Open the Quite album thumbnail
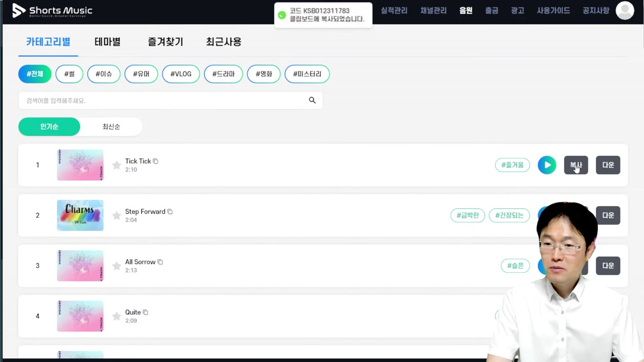The image size is (644, 362). click(80, 316)
